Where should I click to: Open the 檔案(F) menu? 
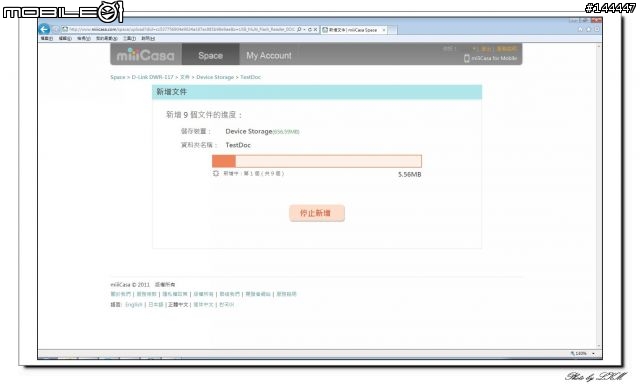(x=47, y=38)
